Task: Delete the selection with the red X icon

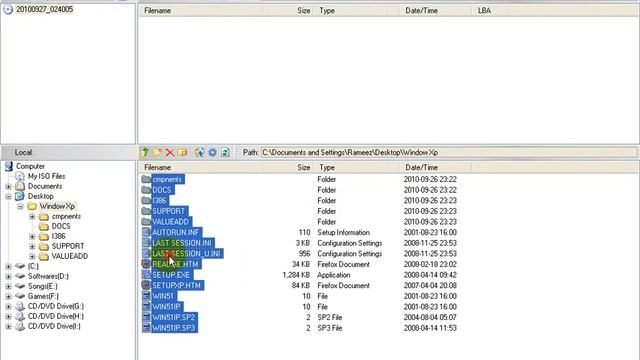Action: tap(170, 153)
